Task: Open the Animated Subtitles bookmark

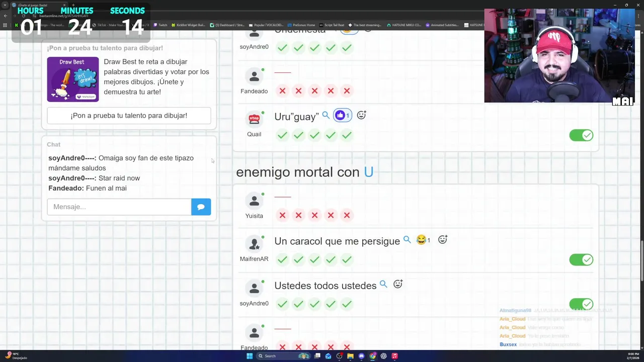Action: (x=443, y=25)
